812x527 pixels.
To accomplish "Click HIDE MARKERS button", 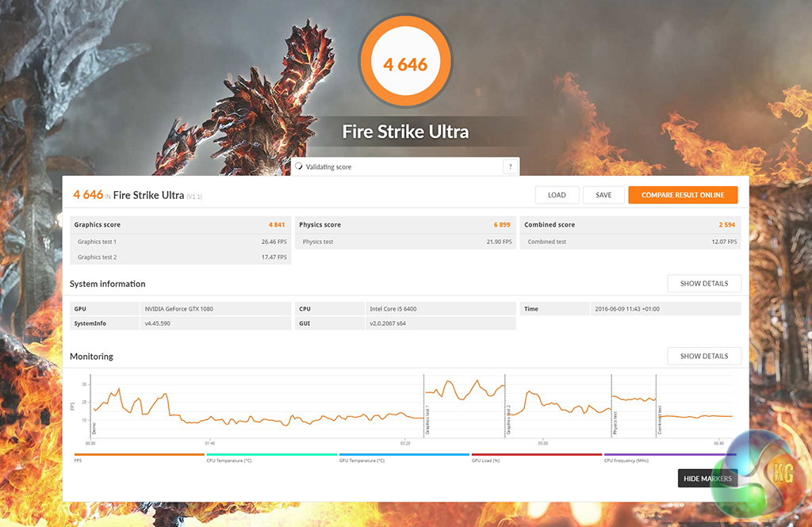I will pyautogui.click(x=707, y=479).
